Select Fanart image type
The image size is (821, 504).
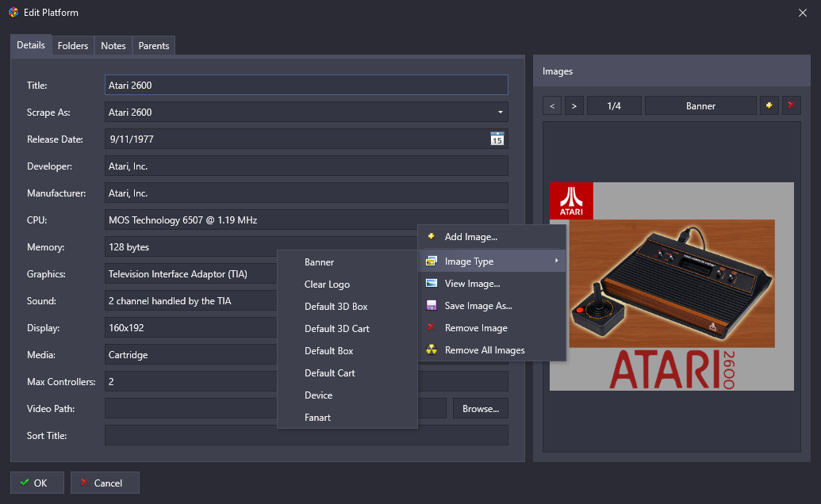click(x=347, y=417)
